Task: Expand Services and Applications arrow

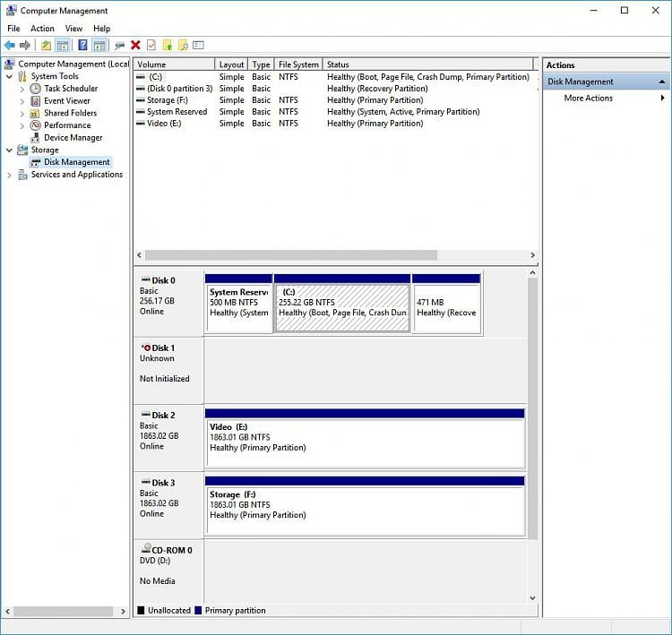Action: coord(10,175)
